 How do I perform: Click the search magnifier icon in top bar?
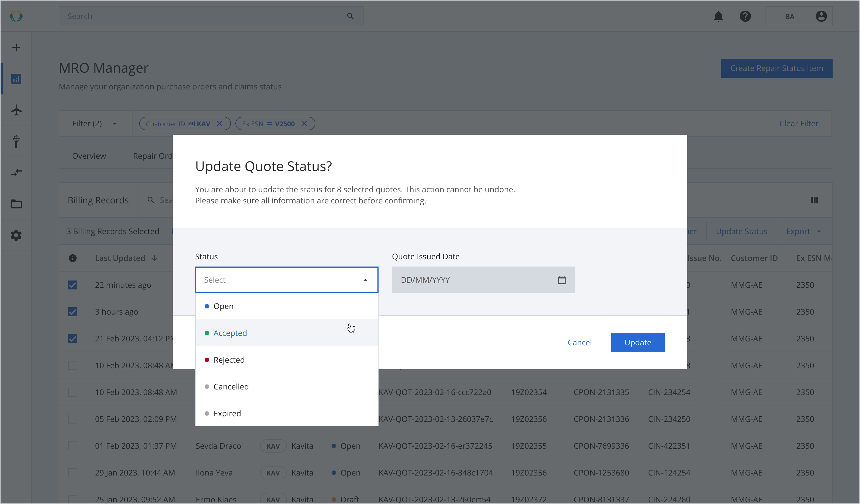coord(350,16)
